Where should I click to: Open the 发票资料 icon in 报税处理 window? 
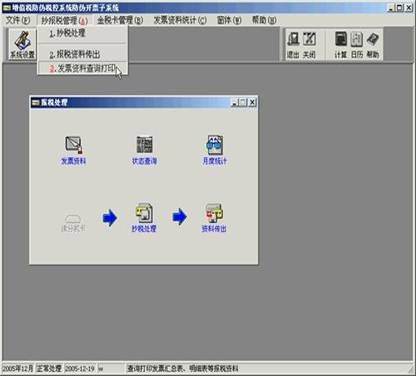coord(73,150)
